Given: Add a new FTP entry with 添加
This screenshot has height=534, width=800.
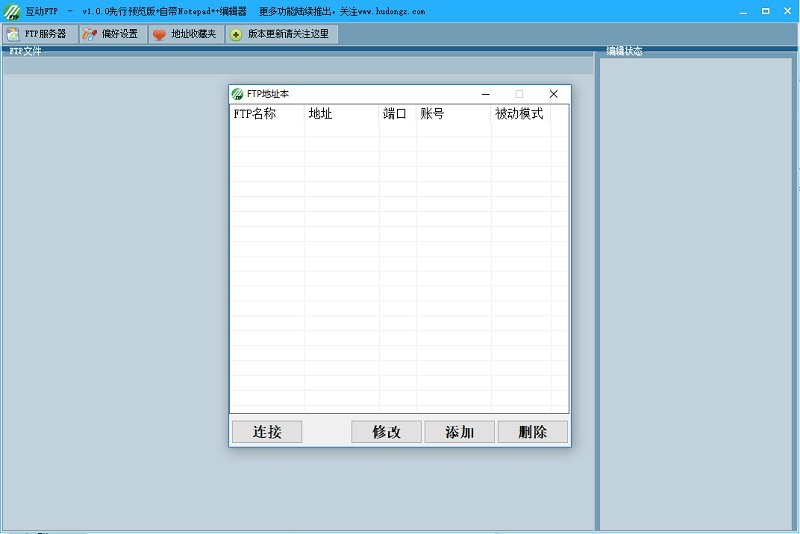Looking at the screenshot, I should tap(459, 432).
